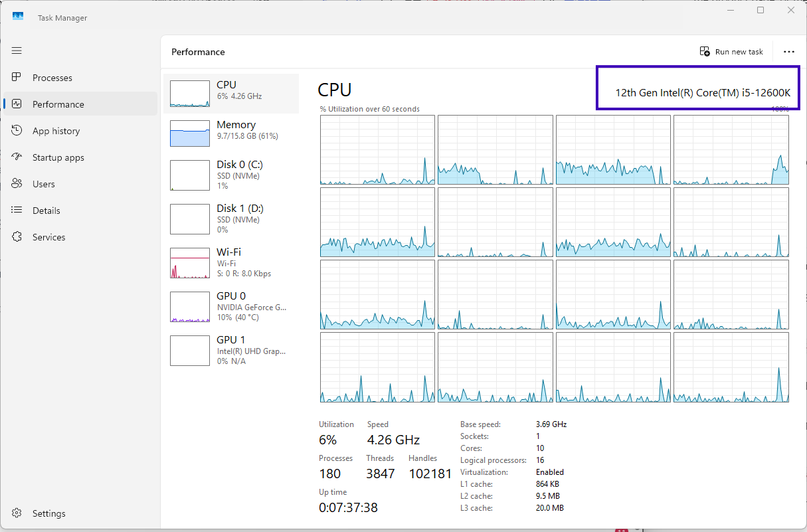Image resolution: width=807 pixels, height=532 pixels.
Task: Click the Settings gear icon
Action: pos(17,513)
